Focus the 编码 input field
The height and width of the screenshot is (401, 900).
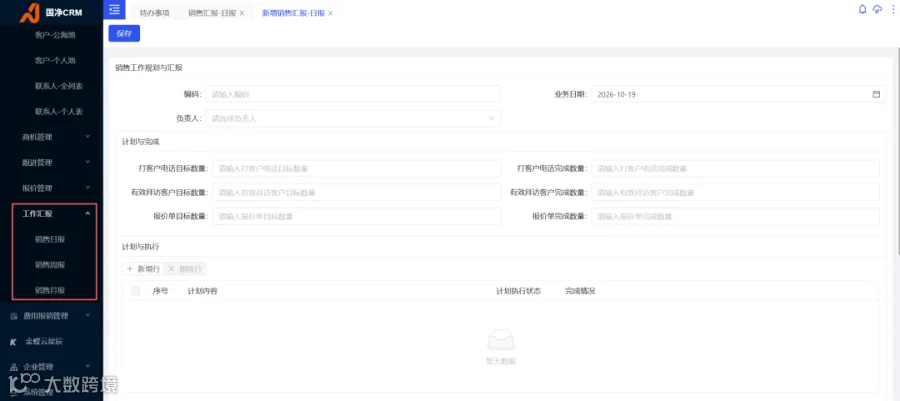click(354, 94)
